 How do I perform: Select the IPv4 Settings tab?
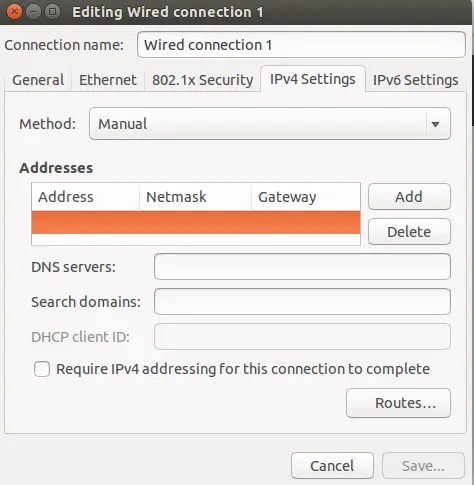pos(313,79)
